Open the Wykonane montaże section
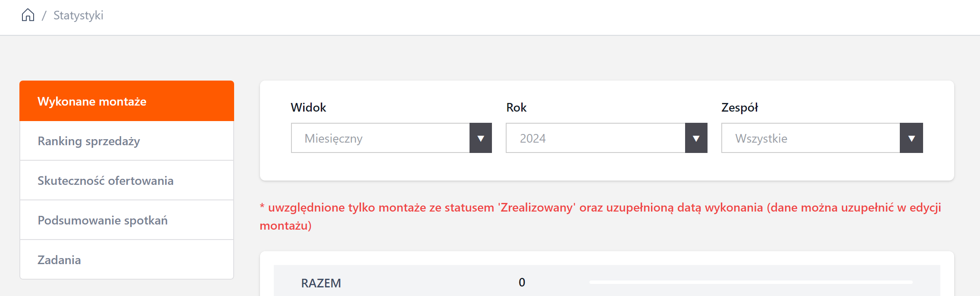This screenshot has height=296, width=980. coord(127,101)
